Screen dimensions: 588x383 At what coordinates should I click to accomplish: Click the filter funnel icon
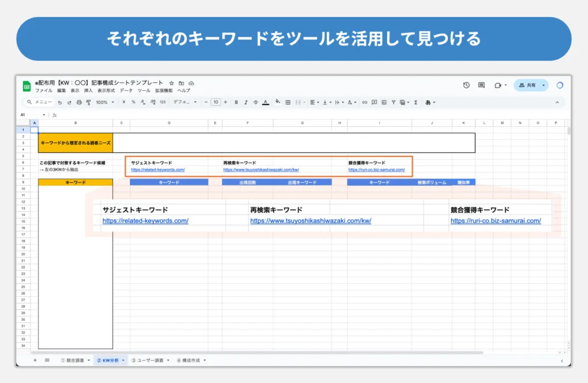click(393, 102)
